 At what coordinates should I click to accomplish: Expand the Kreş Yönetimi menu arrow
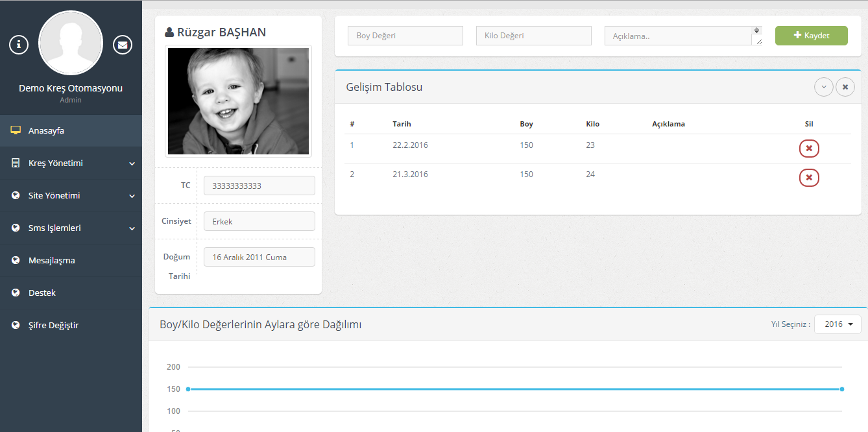pyautogui.click(x=132, y=163)
